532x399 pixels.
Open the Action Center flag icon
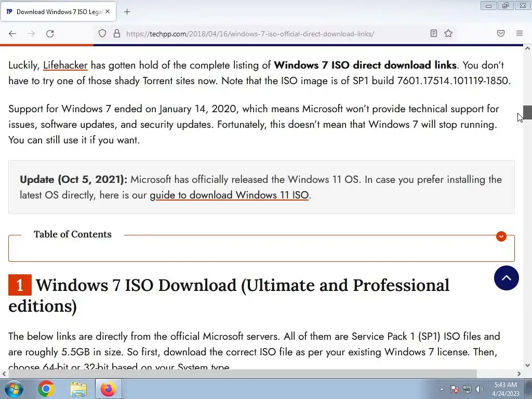[454, 389]
